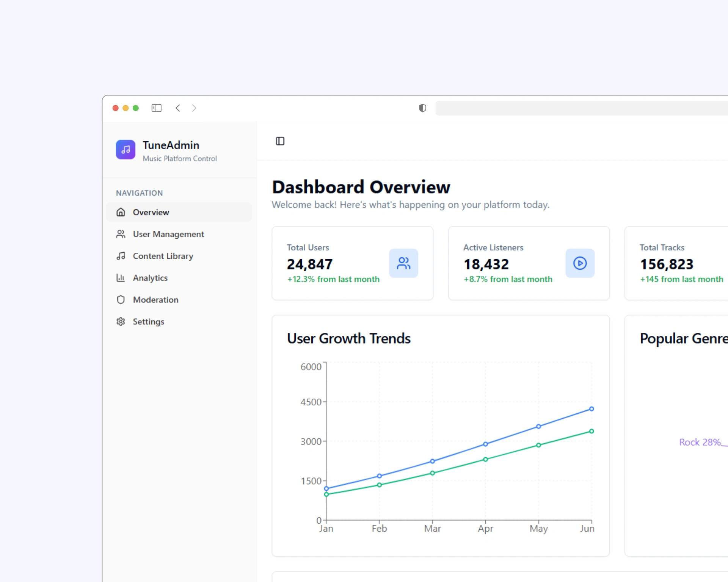This screenshot has width=728, height=582.
Task: Click the Total Tracks card label
Action: 662,247
